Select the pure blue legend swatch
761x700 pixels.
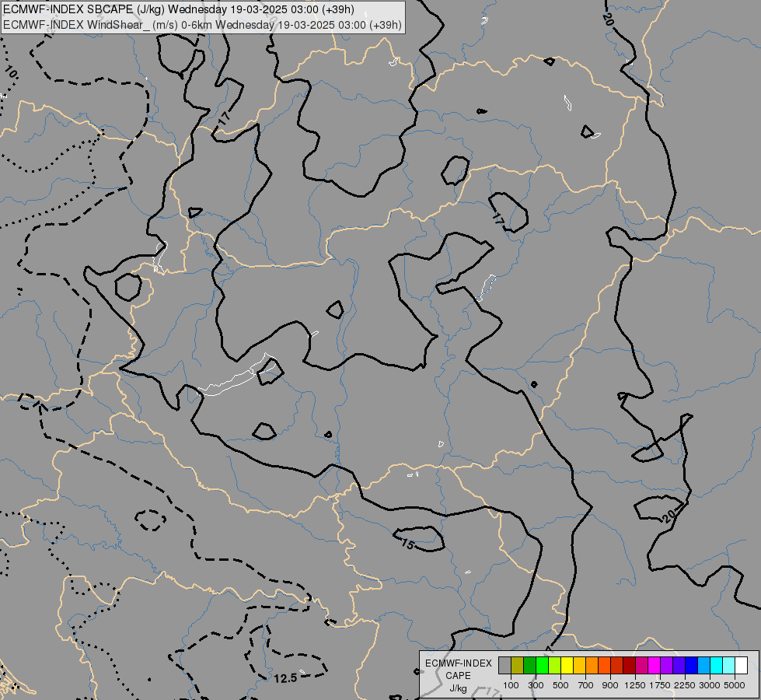(692, 666)
